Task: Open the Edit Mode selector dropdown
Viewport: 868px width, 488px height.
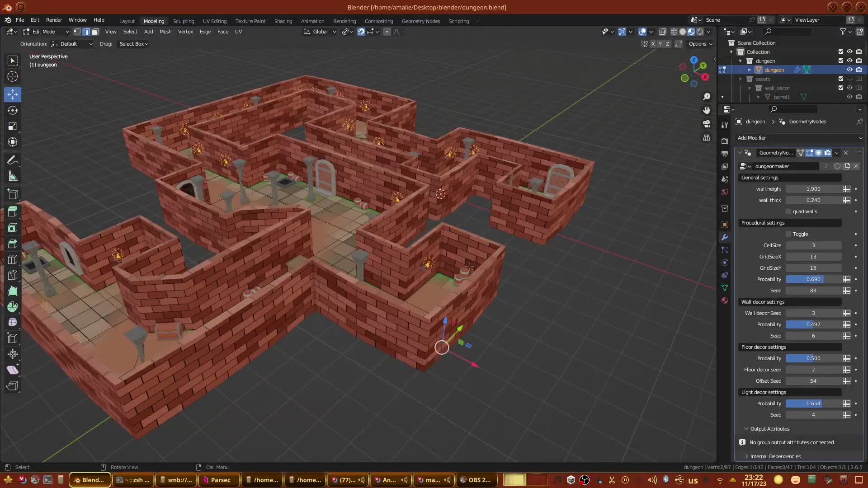Action: 46,32
